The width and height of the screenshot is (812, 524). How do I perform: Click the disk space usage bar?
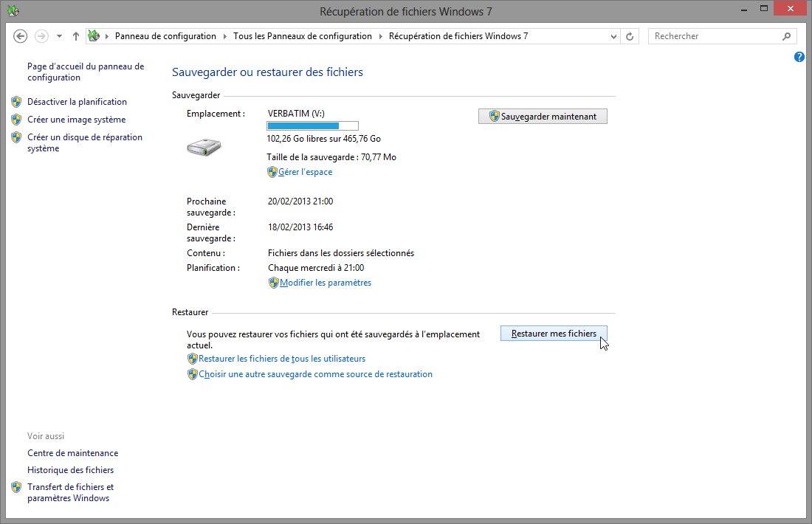tap(312, 125)
